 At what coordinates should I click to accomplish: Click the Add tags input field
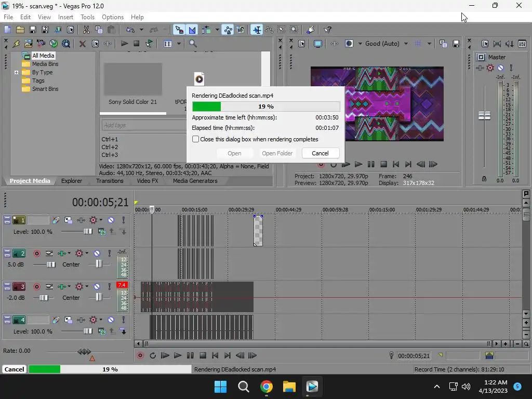(x=143, y=125)
